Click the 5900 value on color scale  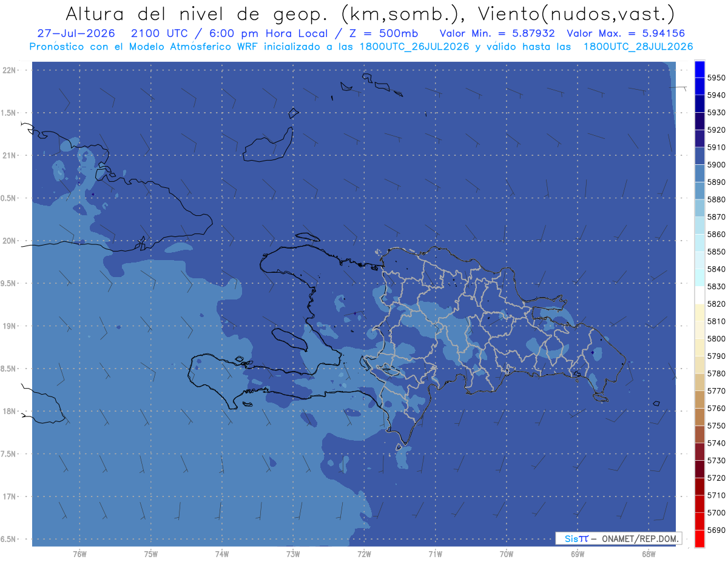[716, 165]
